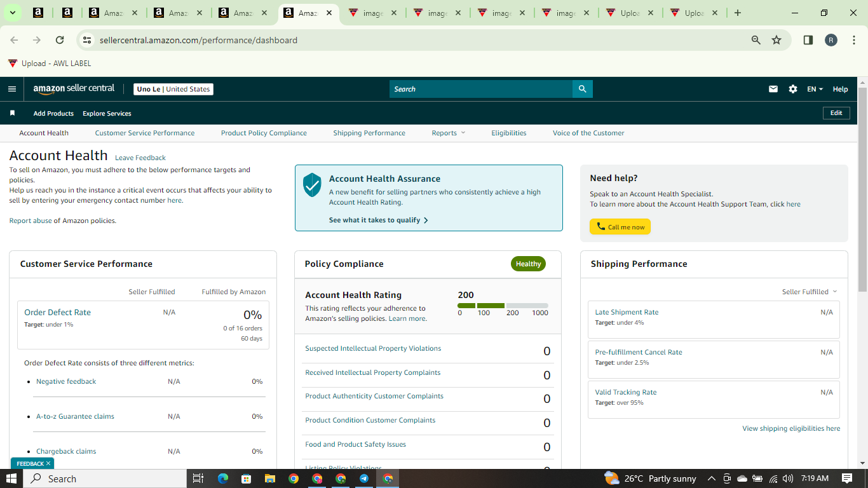Screen dimensions: 868x488
Task: Click the zoom magnifier in address bar
Action: [756, 40]
